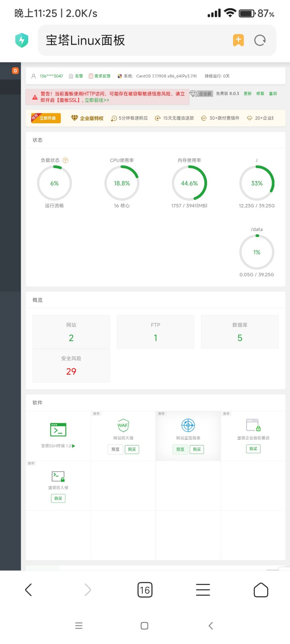Open the browser tab switcher showing 16
The height and width of the screenshot is (644, 290).
145,590
